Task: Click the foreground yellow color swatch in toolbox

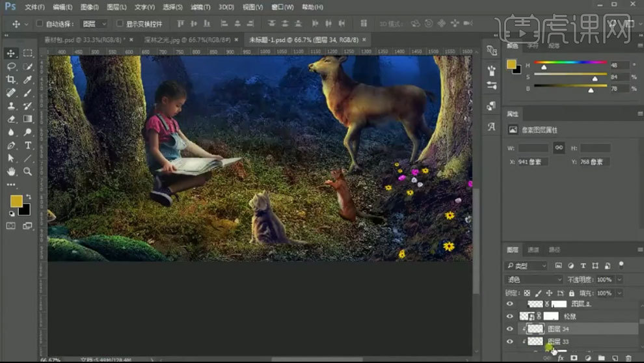Action: (16, 201)
